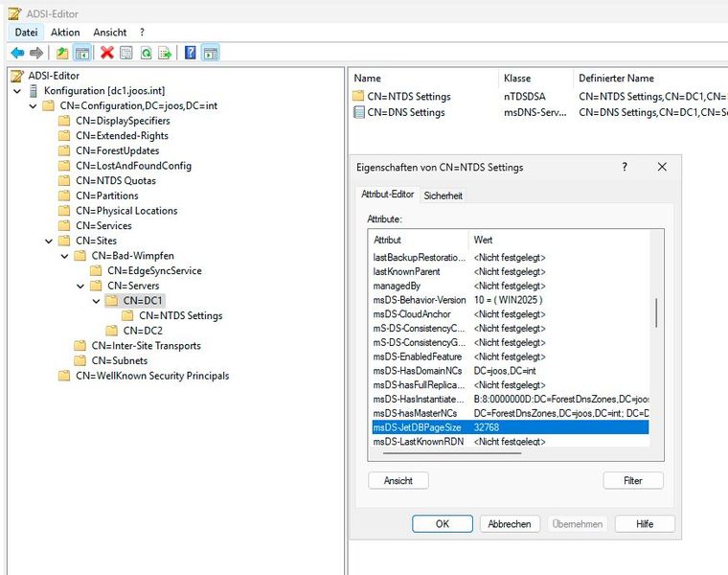Screen dimensions: 728x575
Task: Open help with the blue question-mark icon
Action: coord(191,53)
